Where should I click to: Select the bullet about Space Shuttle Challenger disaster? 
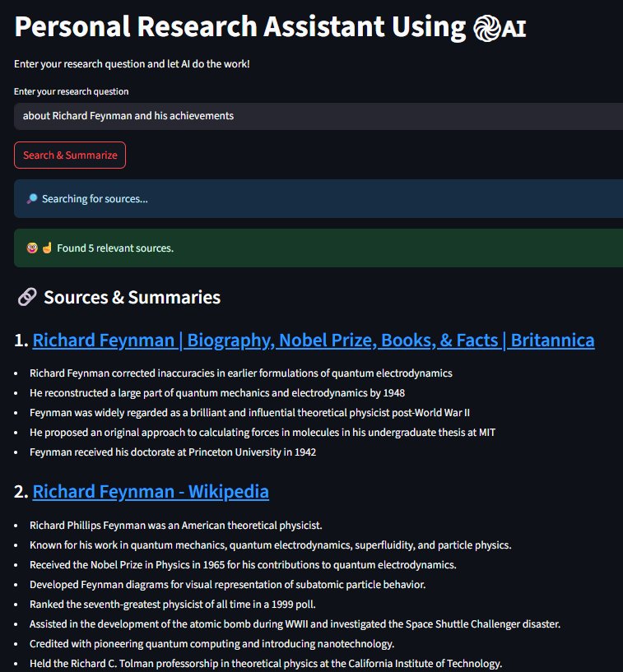[295, 624]
